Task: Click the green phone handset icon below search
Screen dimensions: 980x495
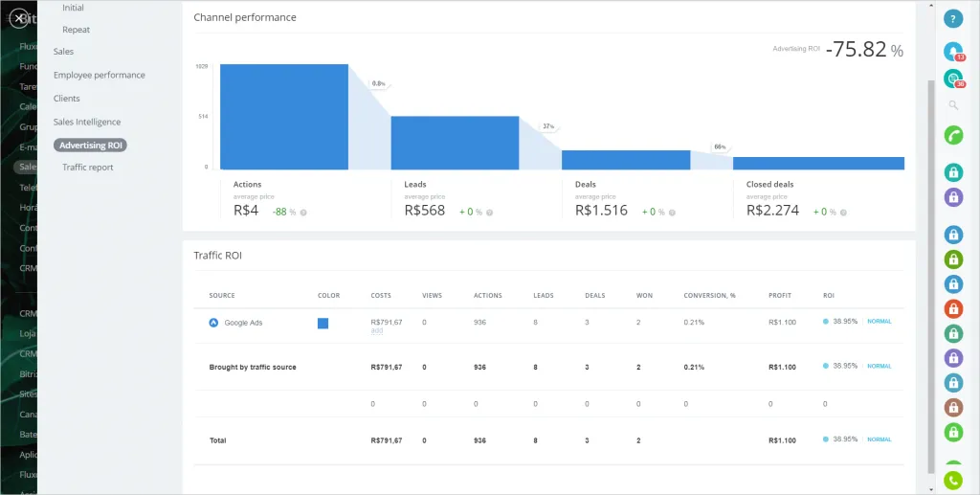Action: [x=953, y=135]
